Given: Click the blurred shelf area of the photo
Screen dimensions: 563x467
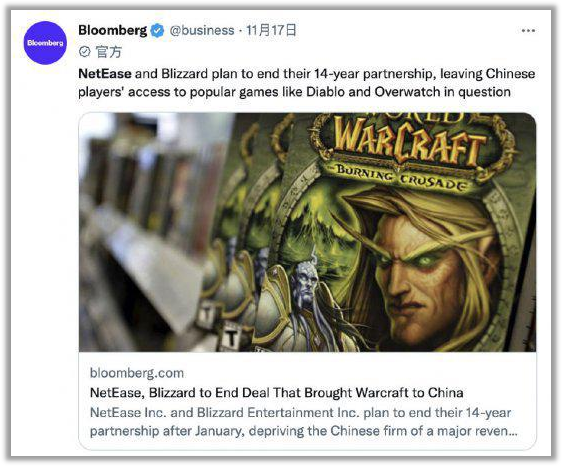Looking at the screenshot, I should 144,233.
